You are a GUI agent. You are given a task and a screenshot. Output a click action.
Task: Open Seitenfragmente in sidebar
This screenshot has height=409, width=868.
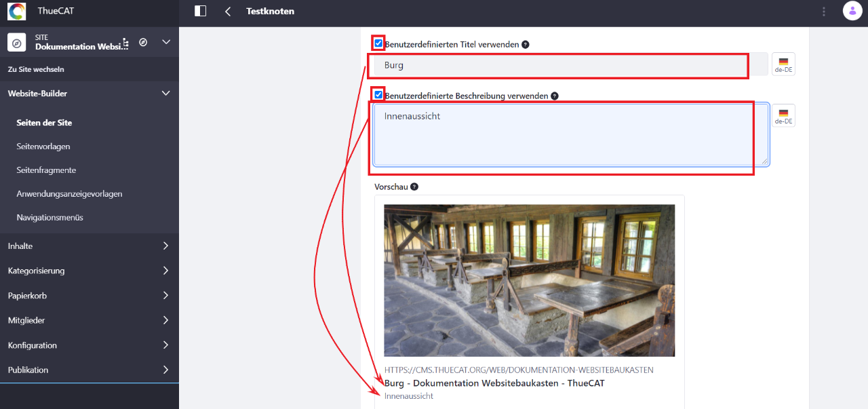point(46,170)
